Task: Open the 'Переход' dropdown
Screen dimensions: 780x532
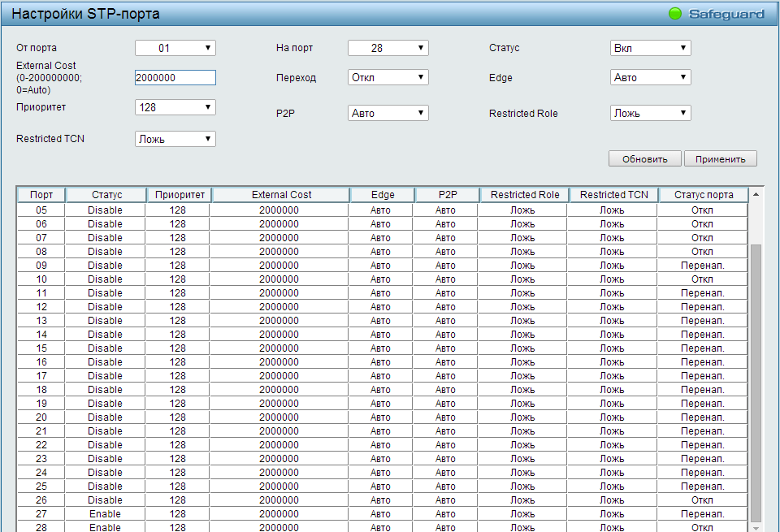Action: click(x=388, y=77)
